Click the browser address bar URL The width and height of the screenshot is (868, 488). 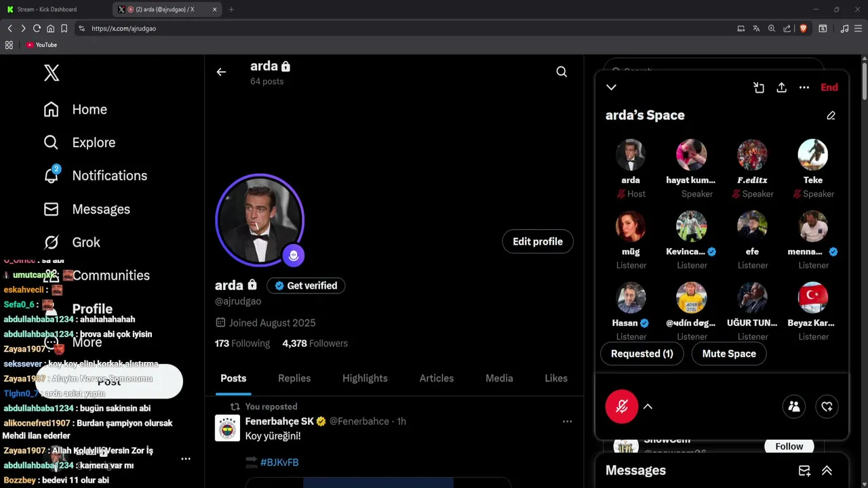[124, 28]
